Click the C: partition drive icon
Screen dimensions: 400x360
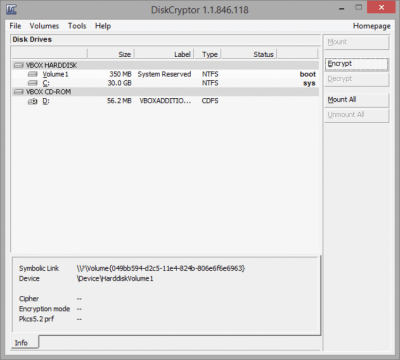click(32, 83)
